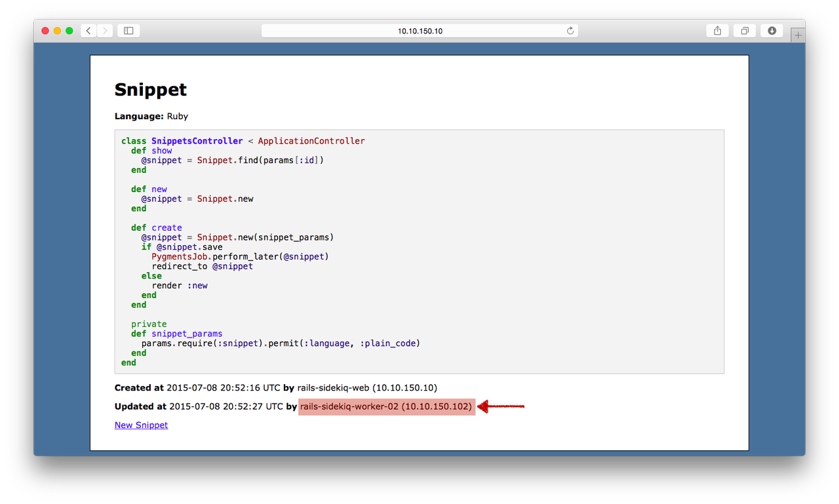Click the 'Updated at' label
Viewport: 839px width, 504px height.
point(140,406)
